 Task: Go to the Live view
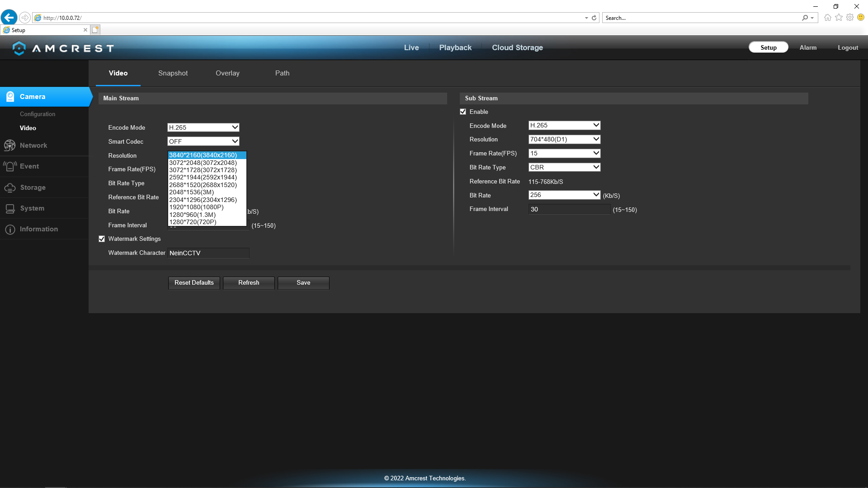[x=411, y=47]
